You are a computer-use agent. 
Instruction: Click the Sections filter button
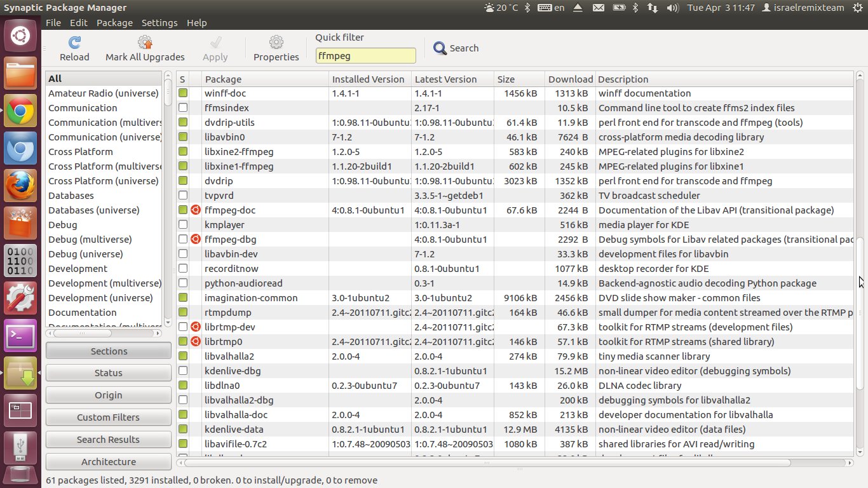click(109, 351)
